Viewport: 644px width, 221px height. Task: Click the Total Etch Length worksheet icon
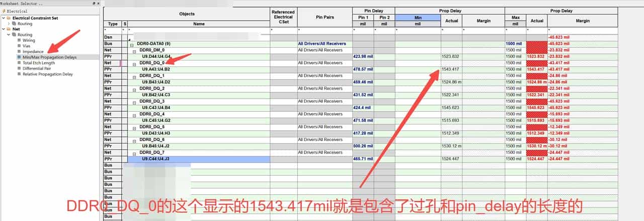19,63
